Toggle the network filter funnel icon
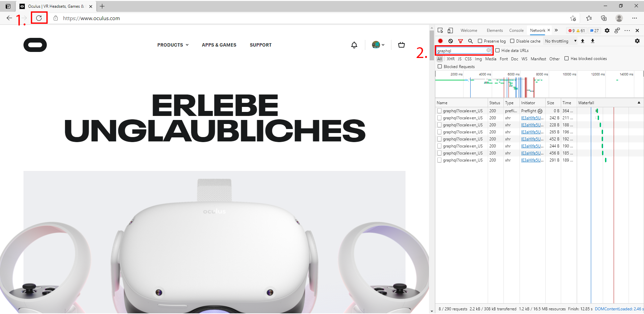 pos(461,41)
